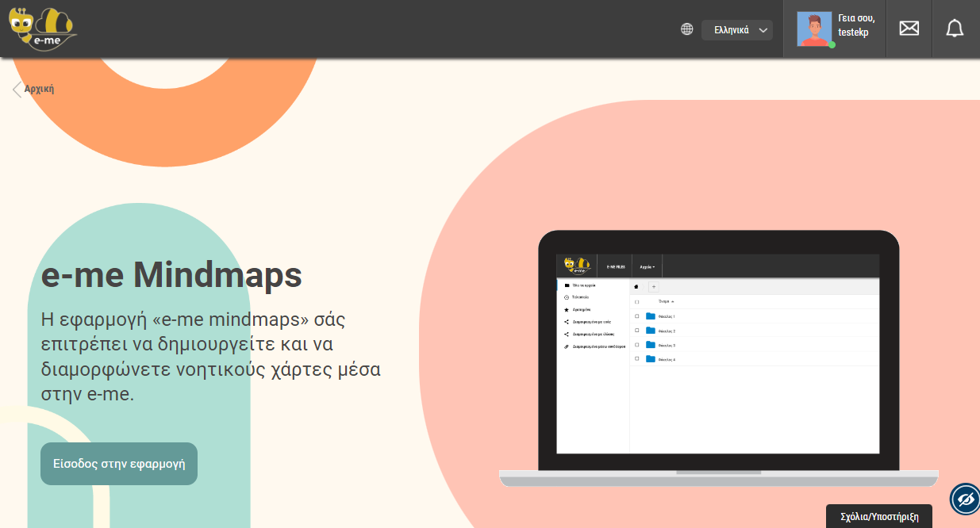Open the Γεια σου, testekp profile menu
Screen dimensions: 980x528
click(x=835, y=29)
